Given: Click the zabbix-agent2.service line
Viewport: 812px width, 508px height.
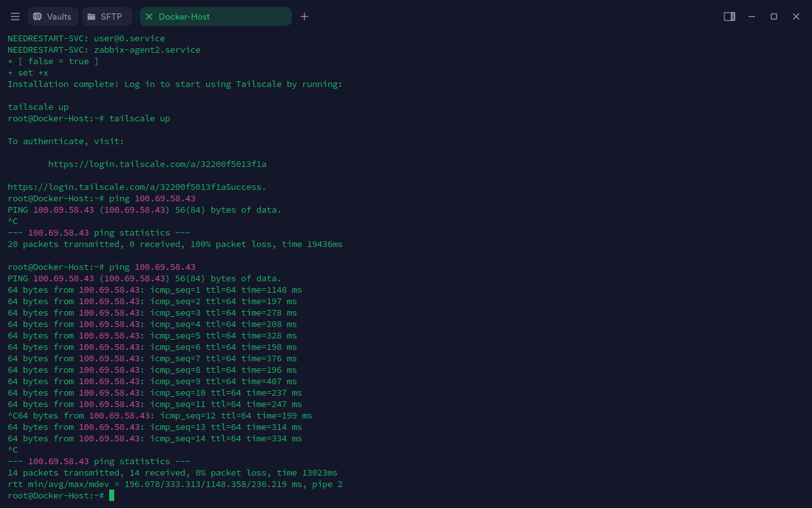Looking at the screenshot, I should pos(103,50).
